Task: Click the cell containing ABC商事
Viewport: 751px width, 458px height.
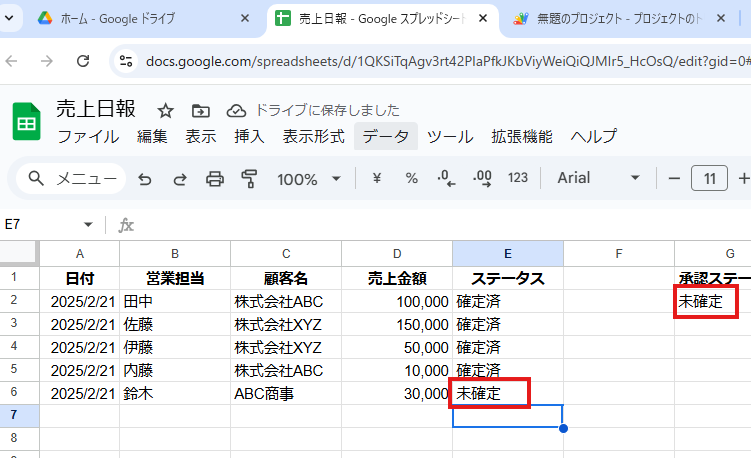Action: click(x=286, y=393)
